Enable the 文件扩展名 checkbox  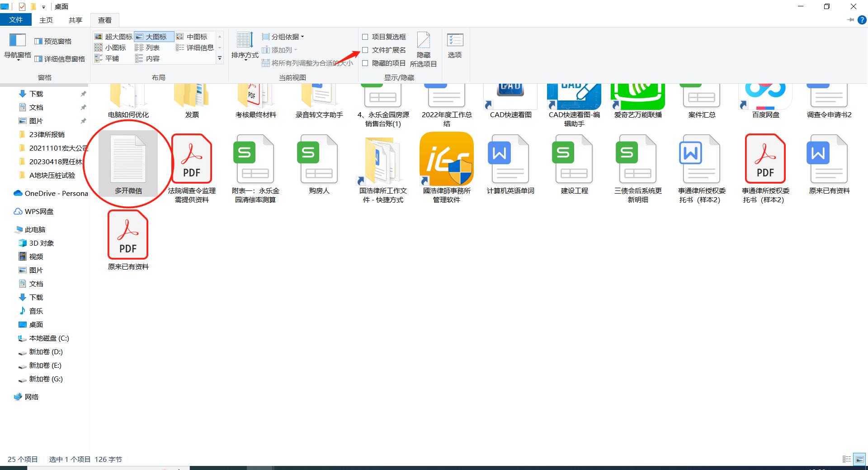(365, 50)
